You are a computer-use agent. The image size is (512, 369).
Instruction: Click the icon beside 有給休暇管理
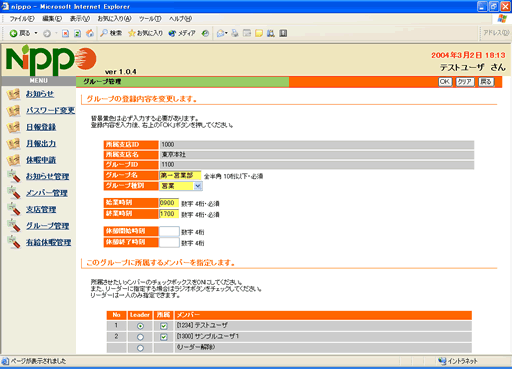[14, 242]
